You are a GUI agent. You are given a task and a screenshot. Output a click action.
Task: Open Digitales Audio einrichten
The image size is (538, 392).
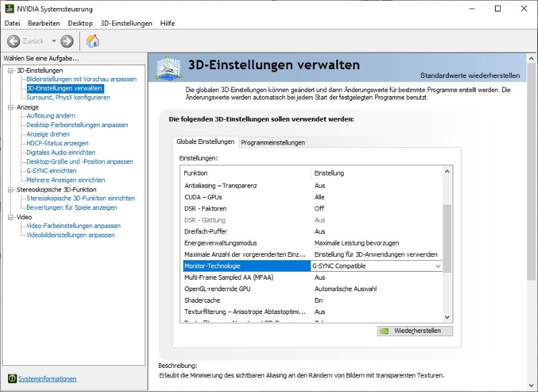pos(61,153)
